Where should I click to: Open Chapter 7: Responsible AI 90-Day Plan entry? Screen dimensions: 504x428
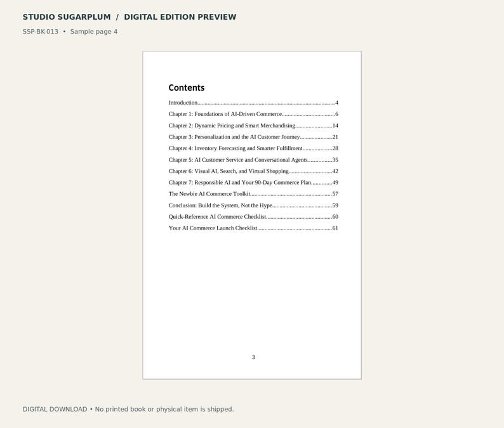click(x=253, y=183)
